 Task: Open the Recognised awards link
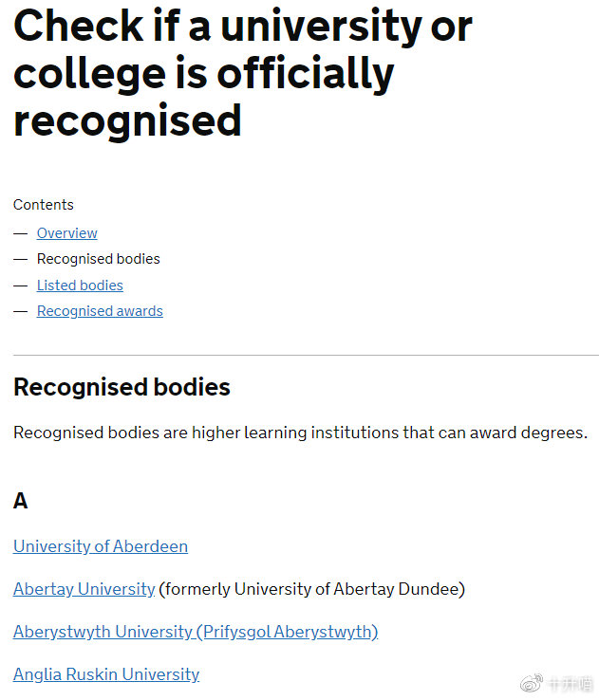point(100,311)
